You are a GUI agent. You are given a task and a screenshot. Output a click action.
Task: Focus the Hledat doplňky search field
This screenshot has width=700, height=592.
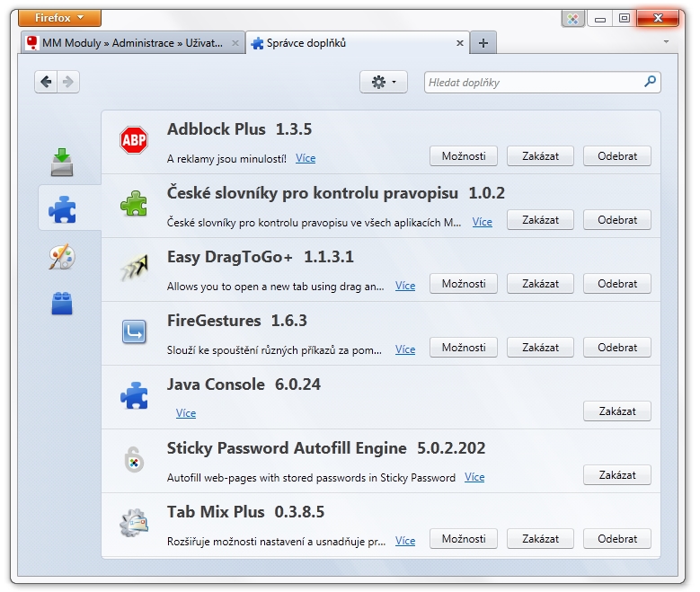pyautogui.click(x=542, y=82)
